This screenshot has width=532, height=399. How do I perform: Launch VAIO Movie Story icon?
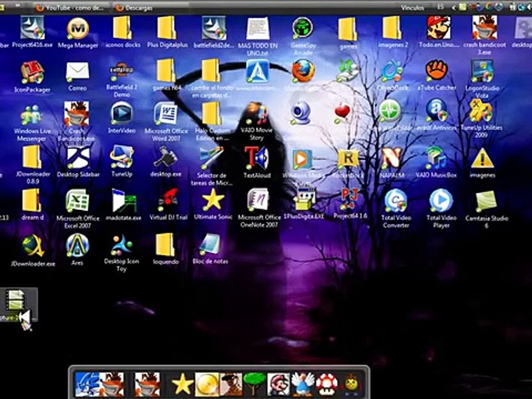click(x=257, y=113)
